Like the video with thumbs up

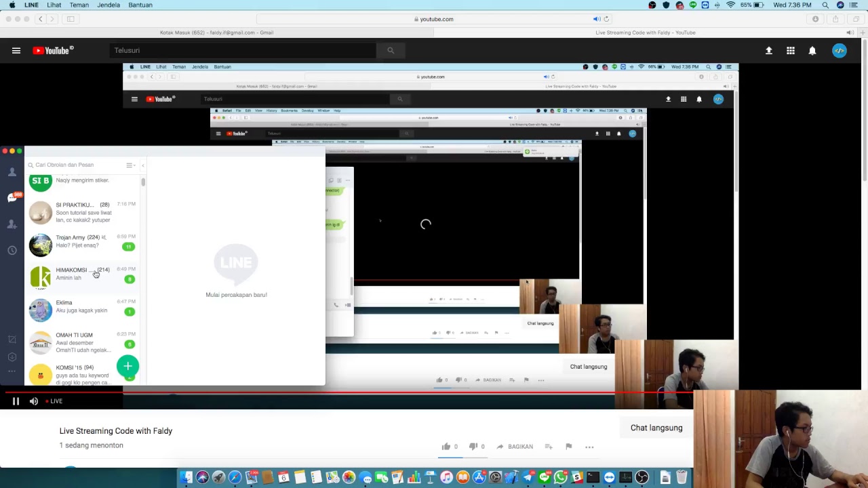[446, 447]
